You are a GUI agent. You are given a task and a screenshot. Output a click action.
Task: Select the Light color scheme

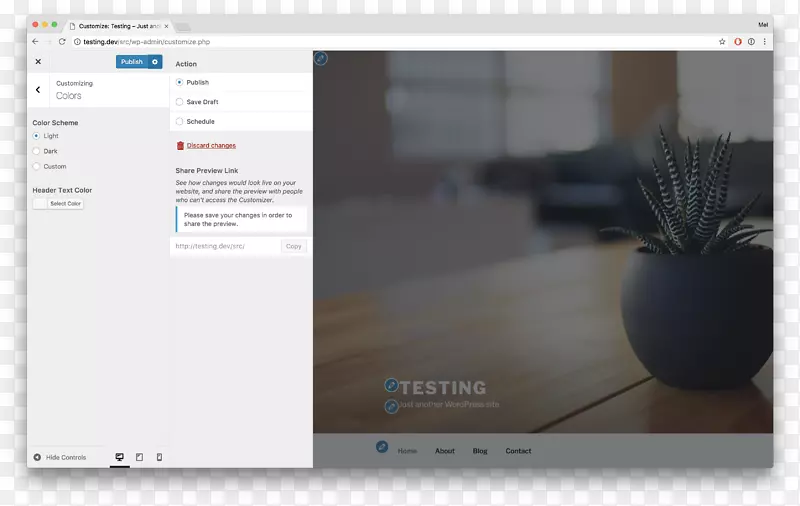36,136
